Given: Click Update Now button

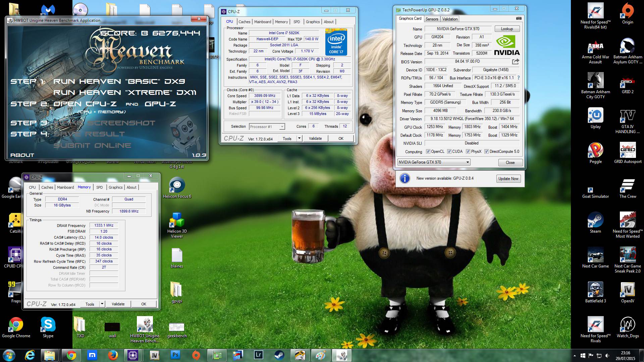Looking at the screenshot, I should [508, 179].
